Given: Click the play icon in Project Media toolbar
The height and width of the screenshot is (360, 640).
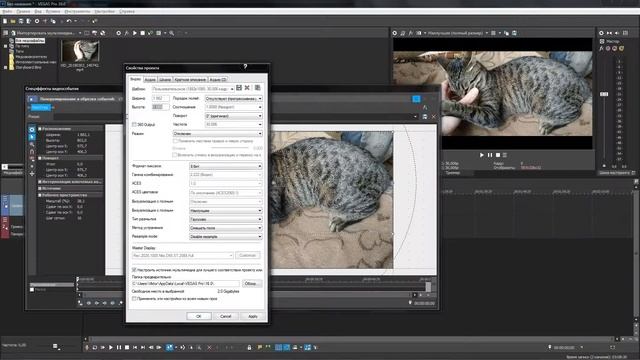Looking at the screenshot, I should tap(135, 33).
